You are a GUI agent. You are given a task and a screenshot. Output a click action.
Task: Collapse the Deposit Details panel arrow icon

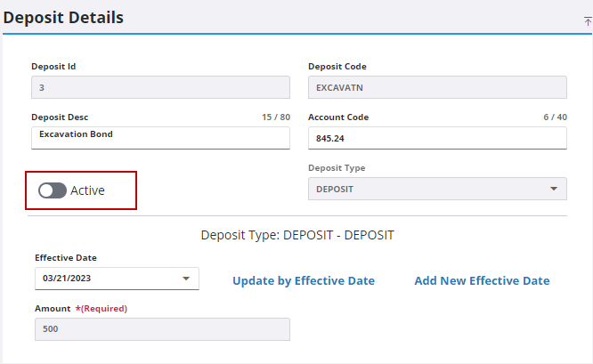click(588, 21)
